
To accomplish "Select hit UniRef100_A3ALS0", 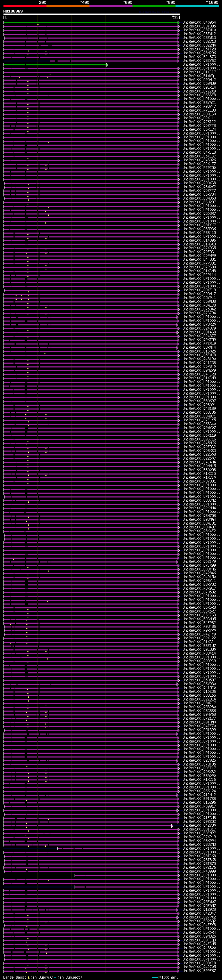I will coord(199,114).
